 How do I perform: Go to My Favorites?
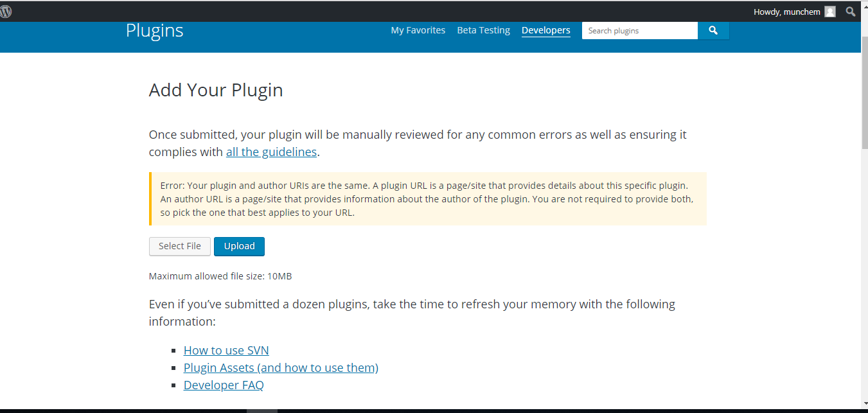point(418,30)
